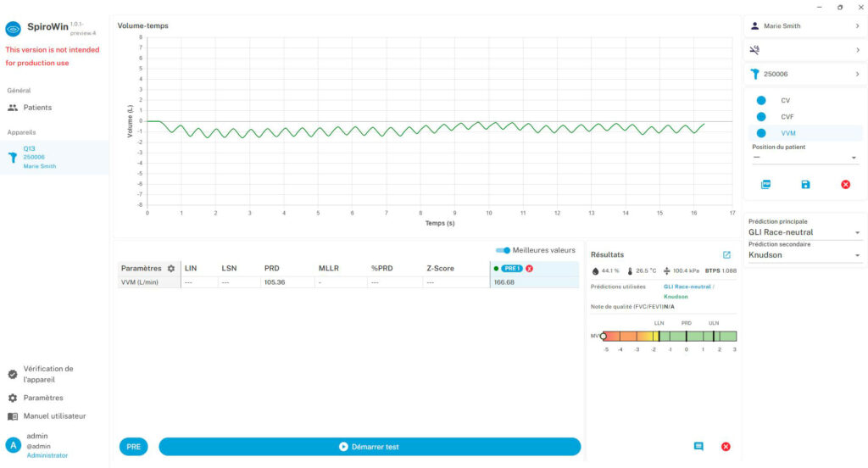The image size is (868, 468).
Task: Click the pressure gauge icon
Action: tap(666, 271)
